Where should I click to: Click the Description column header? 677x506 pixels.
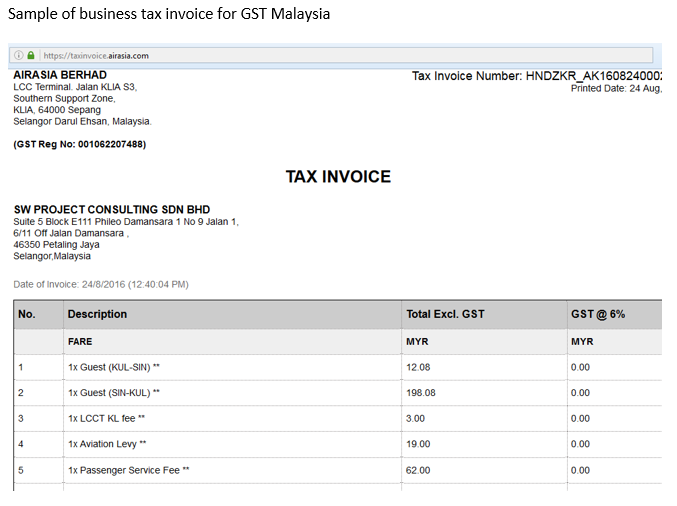(x=97, y=314)
